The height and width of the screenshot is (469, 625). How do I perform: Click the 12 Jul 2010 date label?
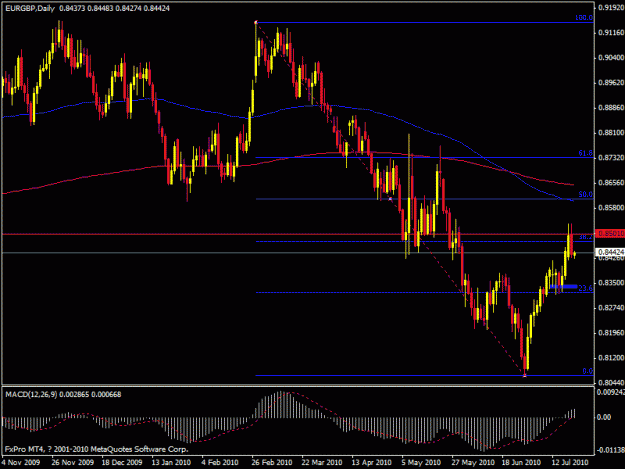pyautogui.click(x=570, y=463)
